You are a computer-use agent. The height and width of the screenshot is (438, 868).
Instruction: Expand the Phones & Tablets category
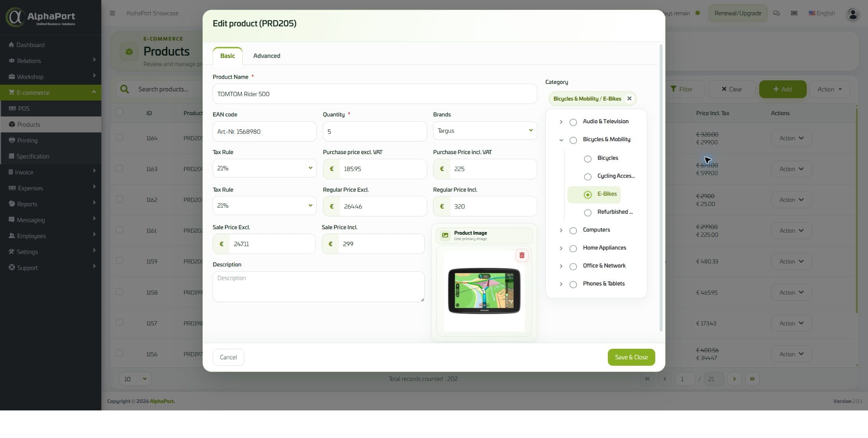pyautogui.click(x=561, y=284)
